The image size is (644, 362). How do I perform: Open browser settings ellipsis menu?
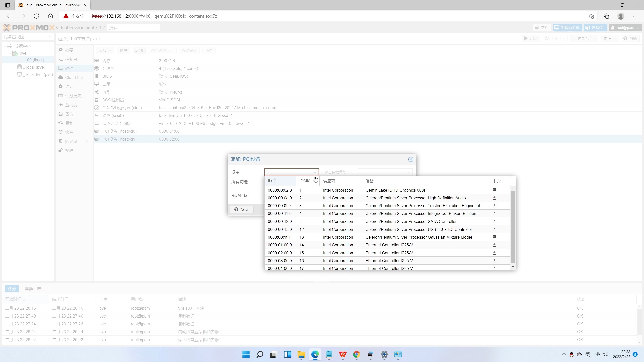tap(635, 16)
